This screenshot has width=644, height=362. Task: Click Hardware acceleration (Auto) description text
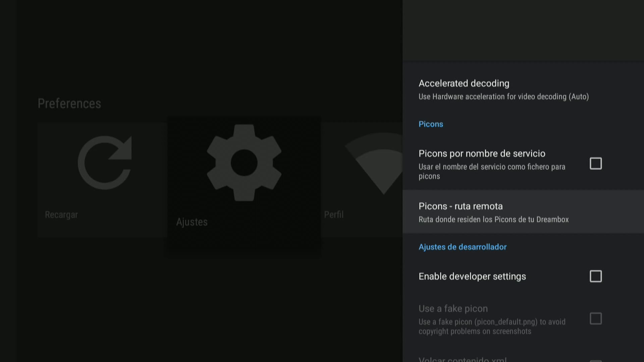tap(503, 97)
